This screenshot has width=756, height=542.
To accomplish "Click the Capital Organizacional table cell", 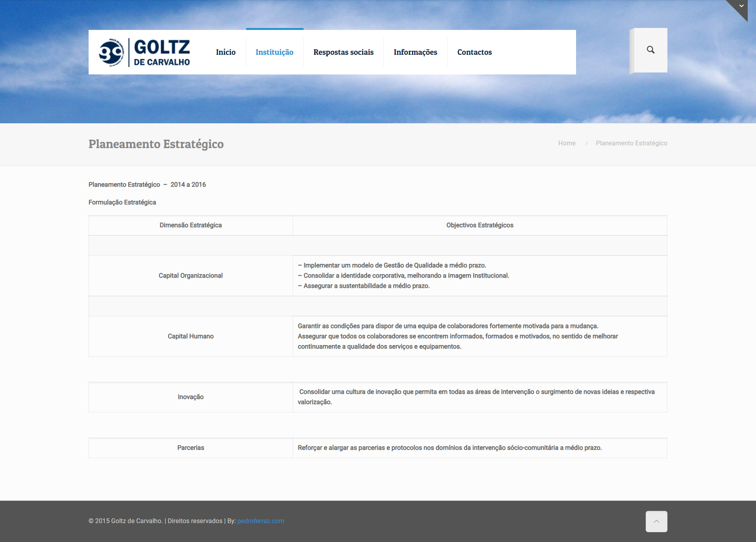I will 191,276.
